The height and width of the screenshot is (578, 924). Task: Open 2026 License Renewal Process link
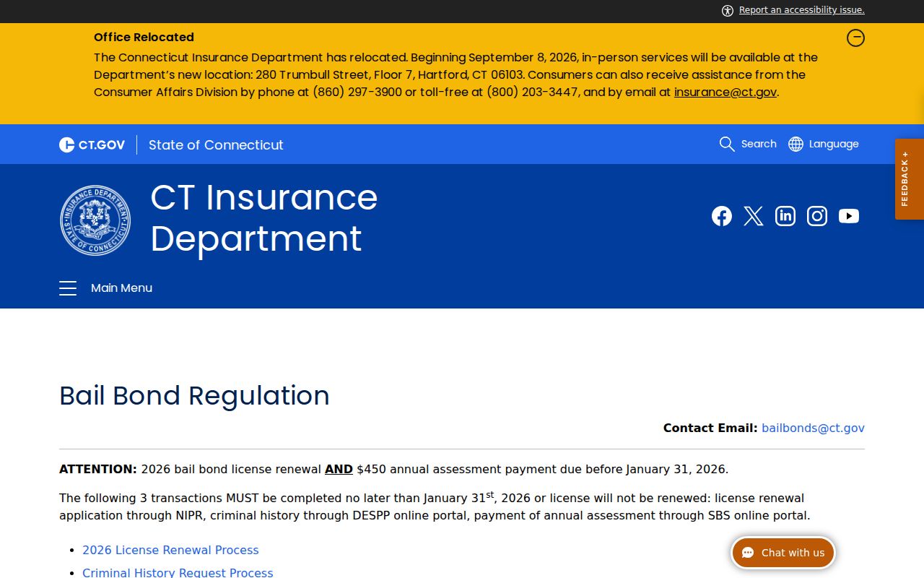click(x=170, y=550)
